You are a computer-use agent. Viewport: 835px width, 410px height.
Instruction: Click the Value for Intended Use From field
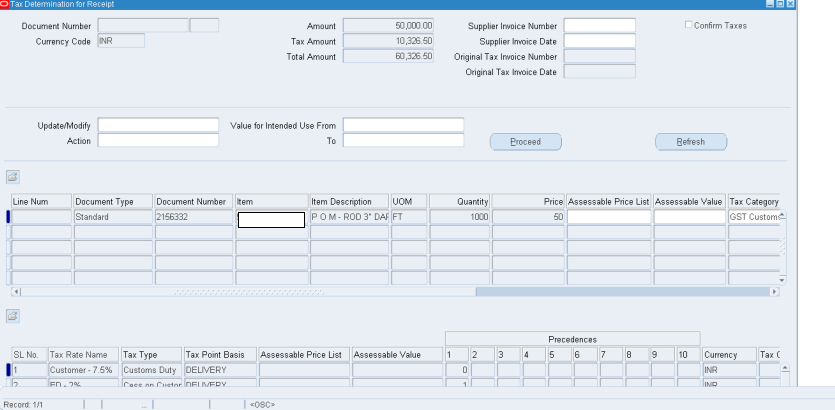[403, 125]
